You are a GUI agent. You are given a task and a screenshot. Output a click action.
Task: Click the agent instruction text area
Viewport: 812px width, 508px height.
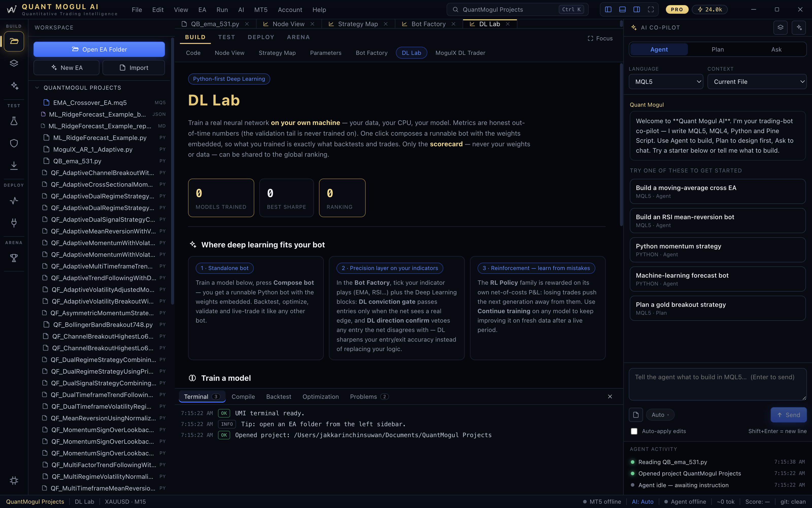pyautogui.click(x=717, y=384)
